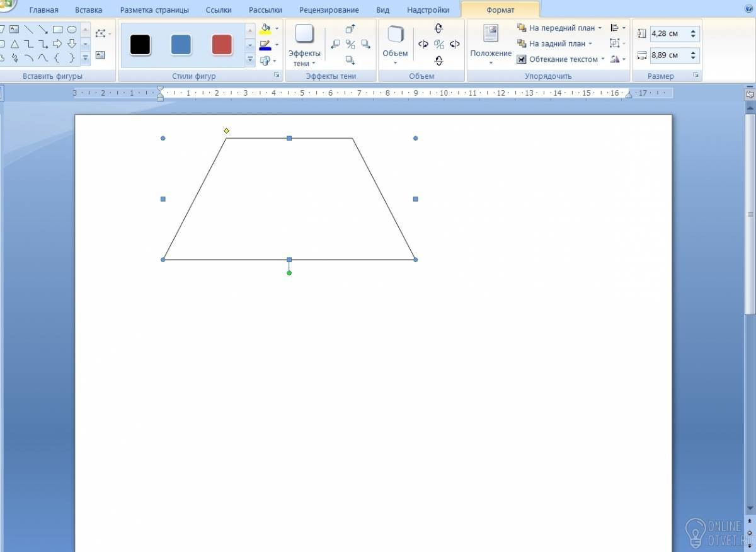Click the green rotation handle of trapezoid
756x552 pixels.
tap(289, 273)
